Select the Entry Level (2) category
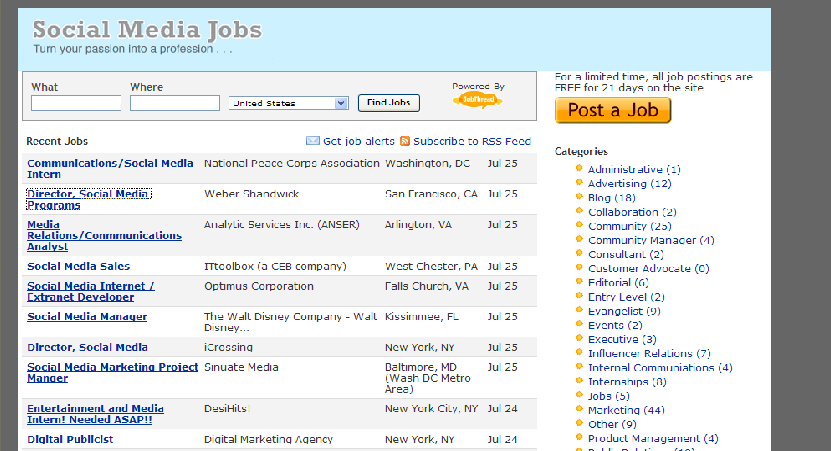The width and height of the screenshot is (831, 451). coord(626,297)
